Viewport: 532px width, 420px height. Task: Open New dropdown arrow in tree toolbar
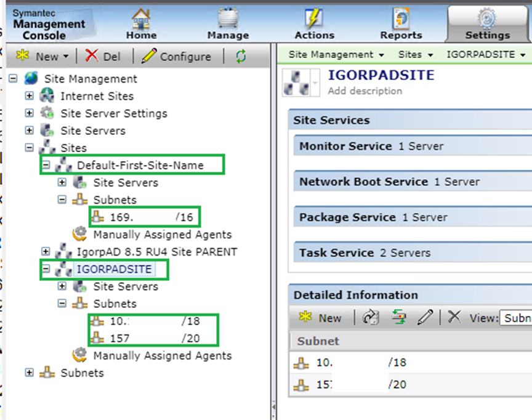pyautogui.click(x=66, y=56)
